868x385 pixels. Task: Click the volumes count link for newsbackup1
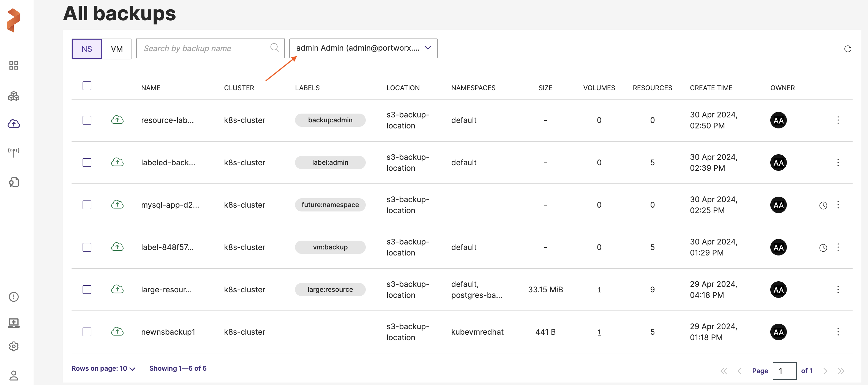point(599,332)
